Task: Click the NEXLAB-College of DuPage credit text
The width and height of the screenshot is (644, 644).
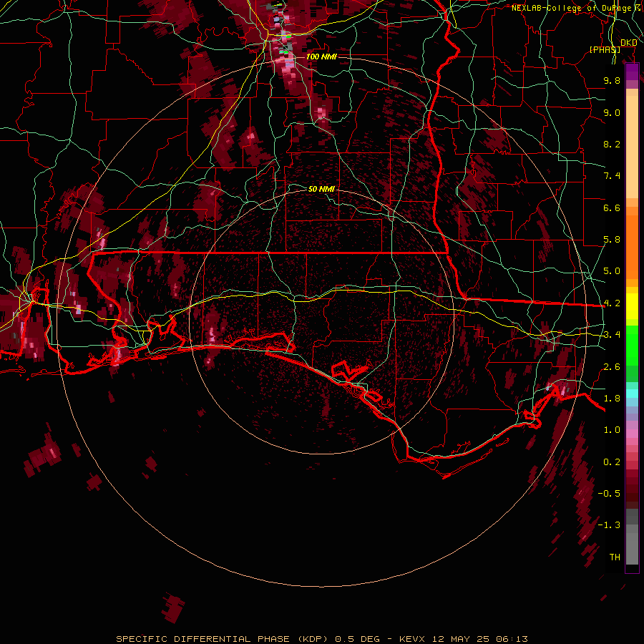Action: pos(577,8)
